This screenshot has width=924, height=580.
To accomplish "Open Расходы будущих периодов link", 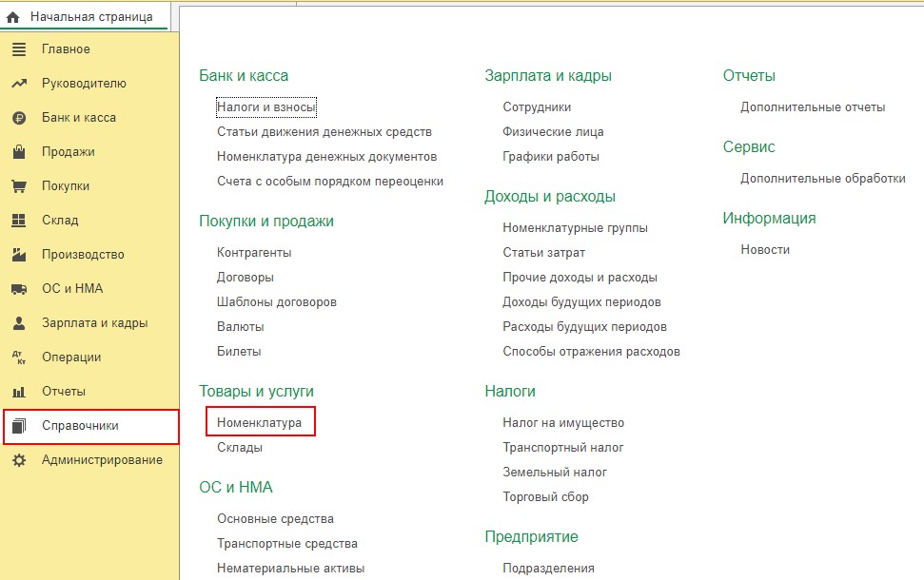I will (584, 327).
